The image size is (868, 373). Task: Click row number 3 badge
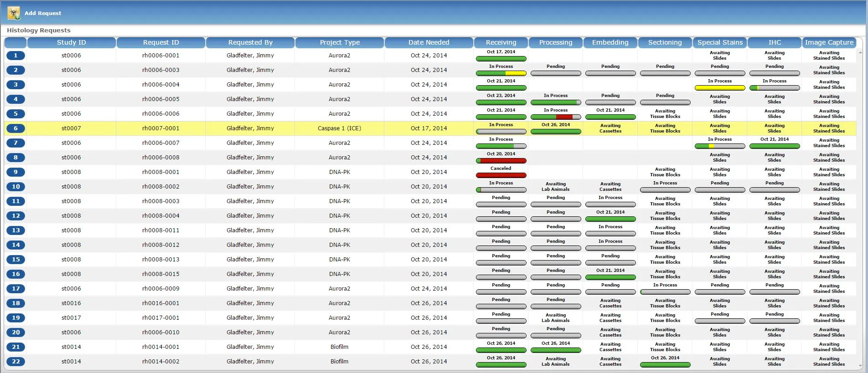tap(15, 85)
